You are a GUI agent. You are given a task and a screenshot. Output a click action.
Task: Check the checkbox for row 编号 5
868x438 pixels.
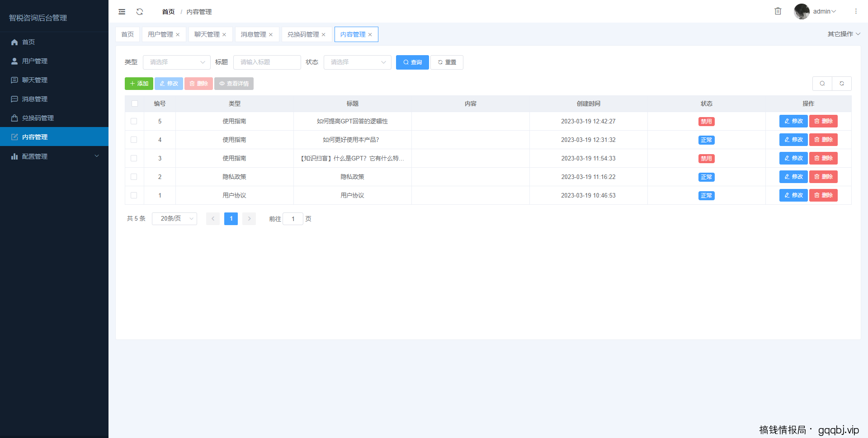click(134, 121)
